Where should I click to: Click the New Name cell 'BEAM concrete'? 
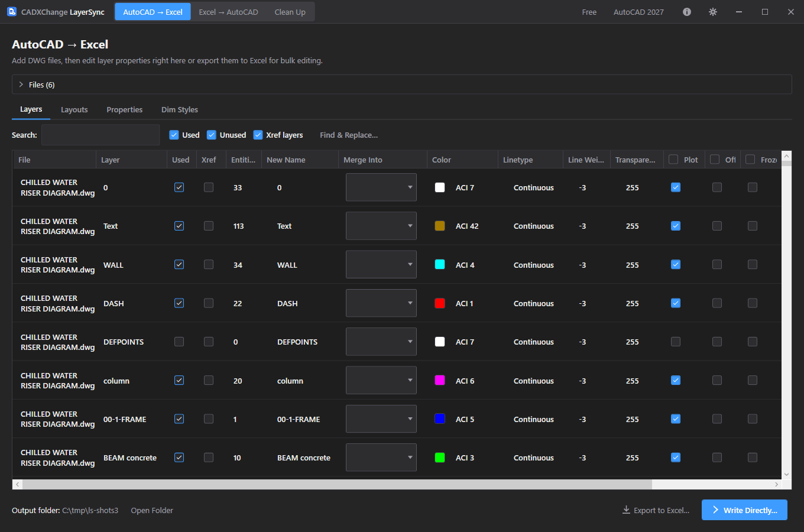[x=304, y=458]
